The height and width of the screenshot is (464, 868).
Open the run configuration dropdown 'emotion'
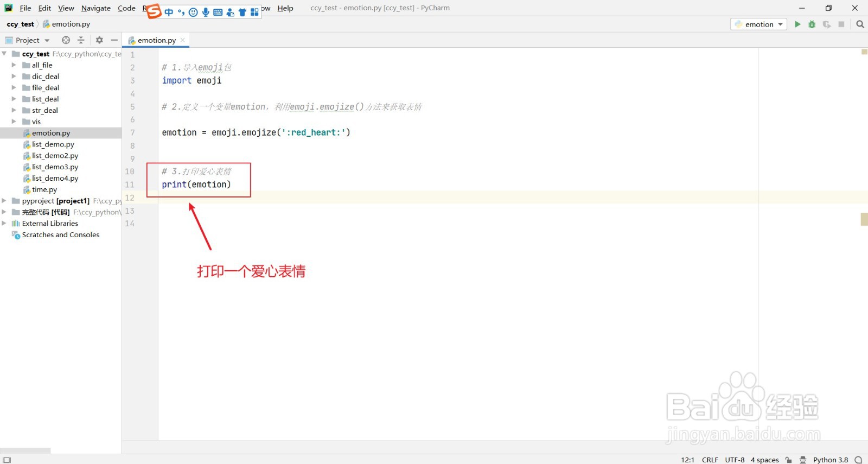click(758, 24)
